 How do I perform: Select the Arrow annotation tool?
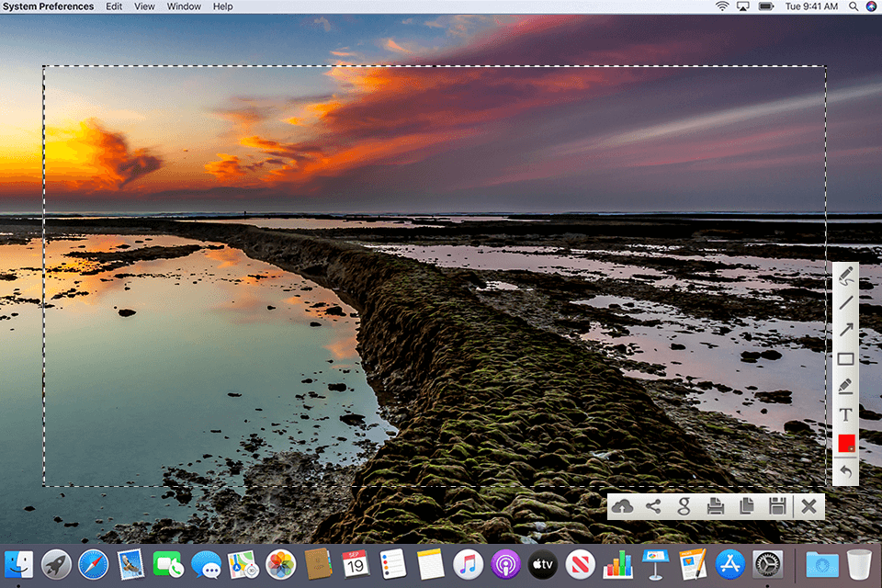(x=846, y=329)
